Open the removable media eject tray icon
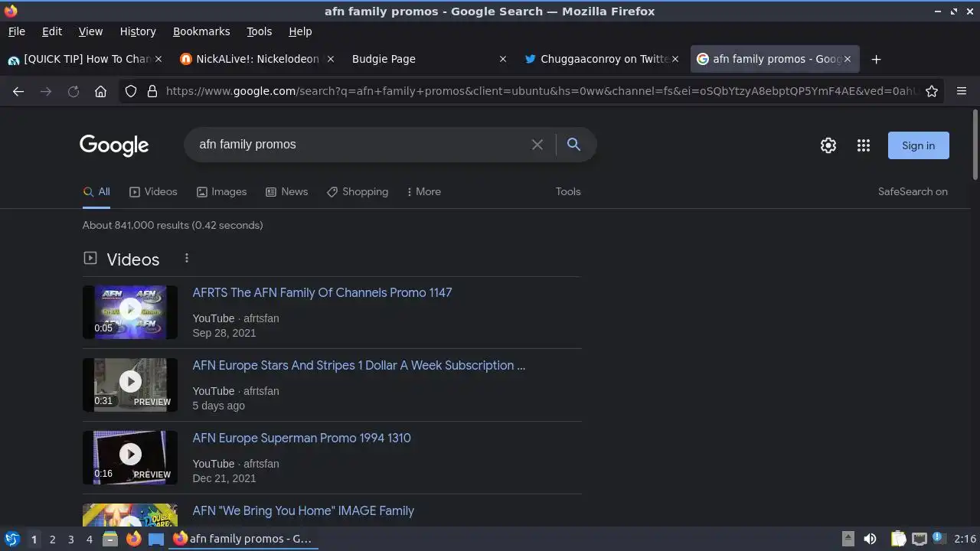Viewport: 980px width, 551px height. click(x=848, y=539)
